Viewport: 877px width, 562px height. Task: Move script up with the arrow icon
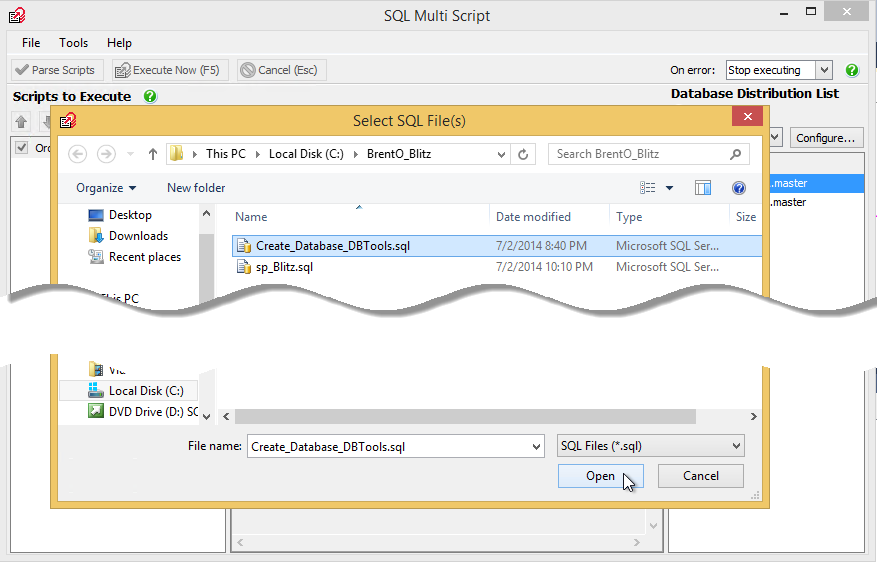(21, 121)
